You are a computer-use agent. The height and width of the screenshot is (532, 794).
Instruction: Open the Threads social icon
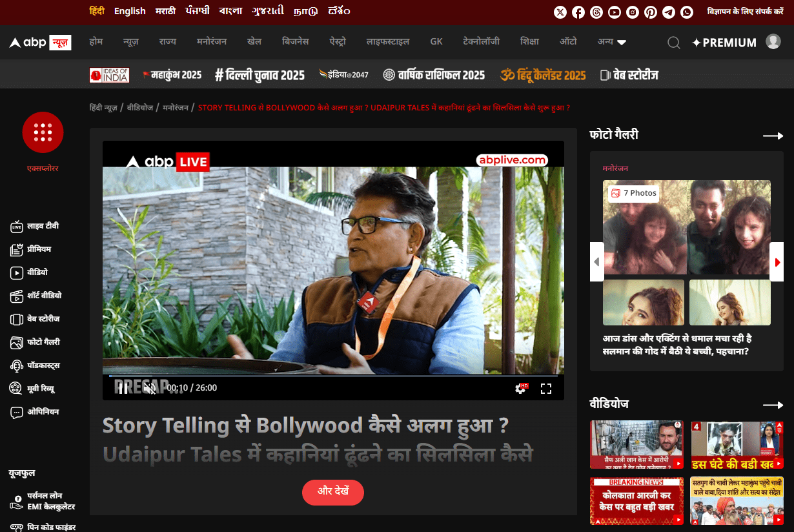(596, 12)
